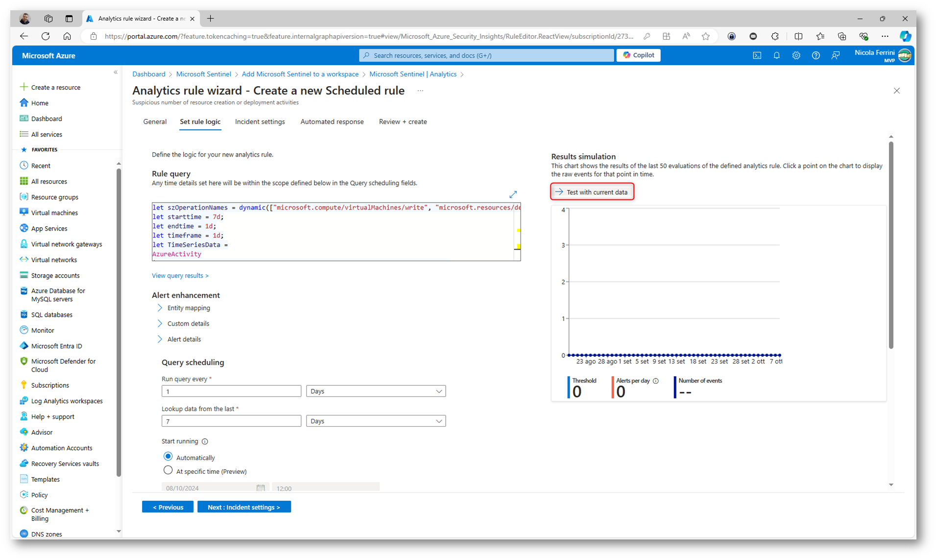Go to Incident settings tab
This screenshot has height=560, width=937.
(x=260, y=122)
